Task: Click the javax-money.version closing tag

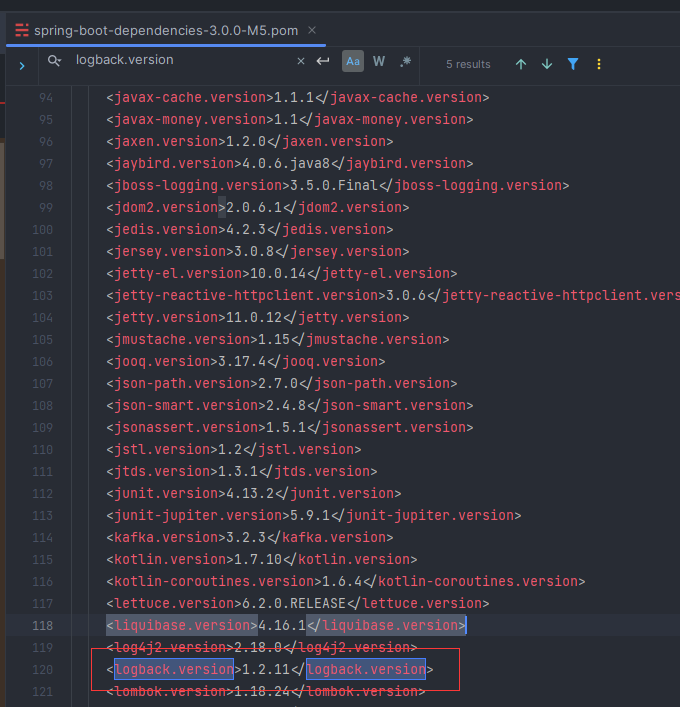Action: [386, 119]
